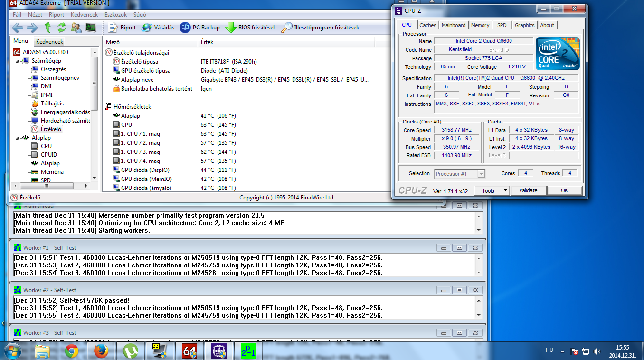Select CPU under Alaplap tree
The height and width of the screenshot is (360, 644).
pos(41,146)
